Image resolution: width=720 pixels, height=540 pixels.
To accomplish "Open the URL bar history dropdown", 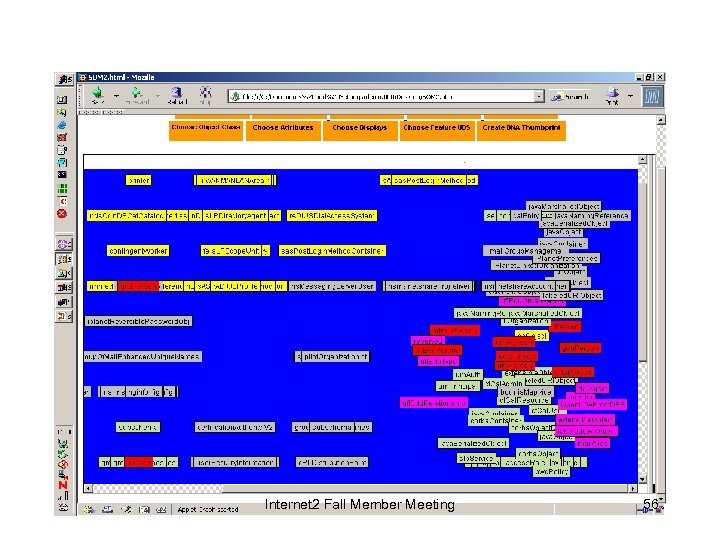I will (539, 96).
